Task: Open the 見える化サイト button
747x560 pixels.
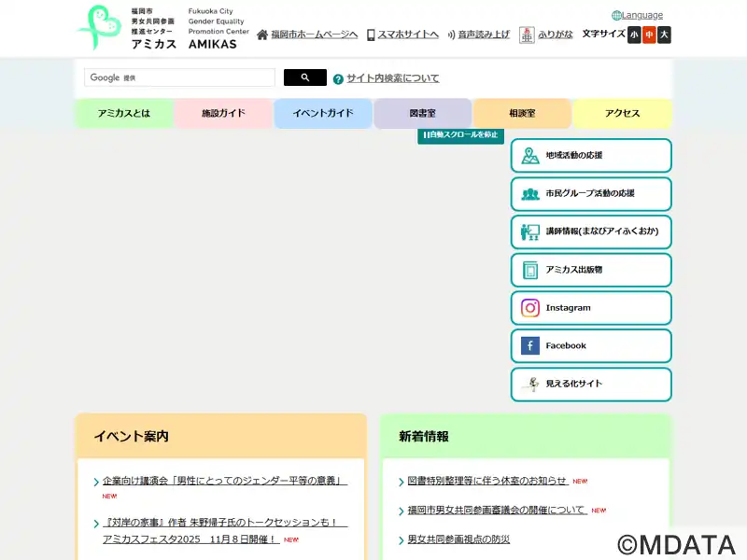Action: pyautogui.click(x=590, y=384)
